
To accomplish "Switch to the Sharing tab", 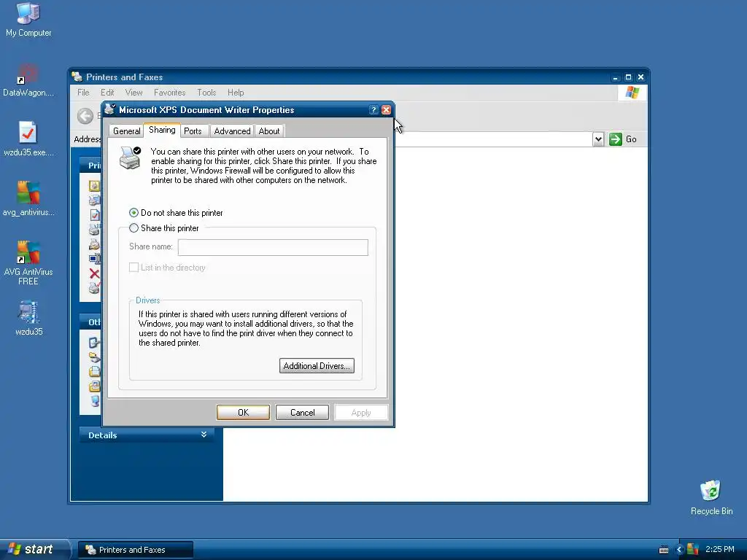I will (x=162, y=130).
